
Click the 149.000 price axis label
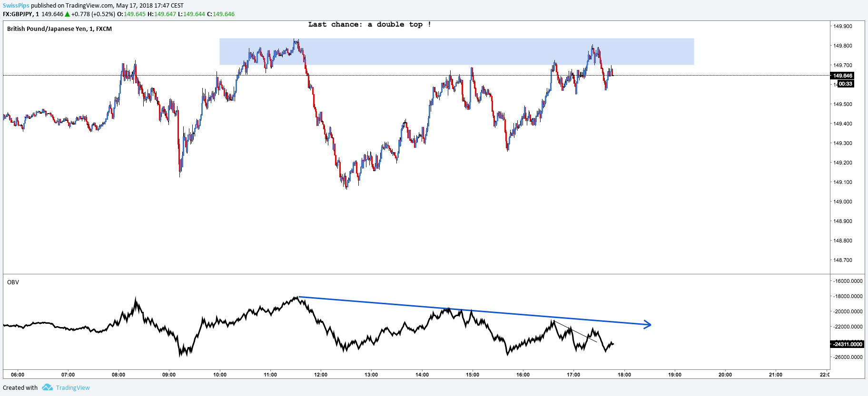[842, 202]
